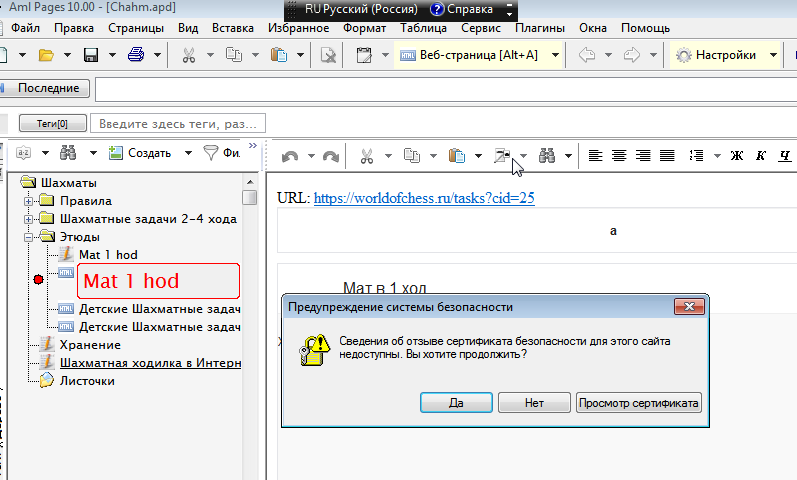Click the Справка help item in the language bar
The image size is (797, 480).
point(461,9)
